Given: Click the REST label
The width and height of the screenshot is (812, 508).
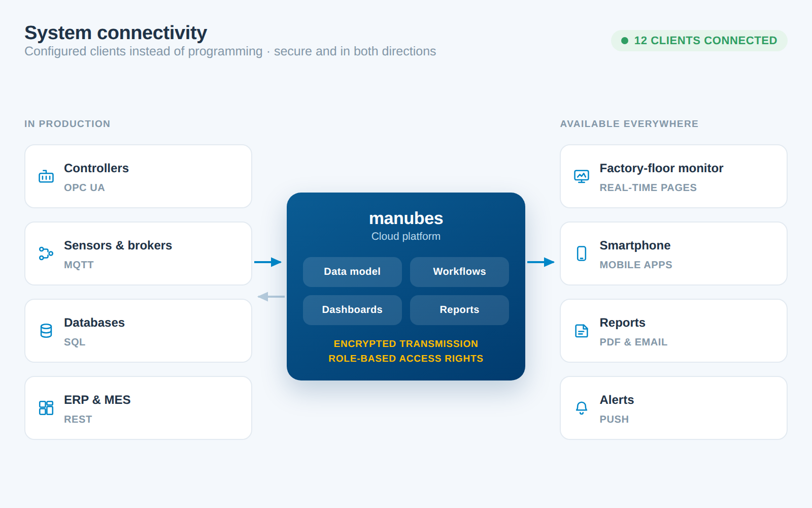Looking at the screenshot, I should click(x=78, y=419).
